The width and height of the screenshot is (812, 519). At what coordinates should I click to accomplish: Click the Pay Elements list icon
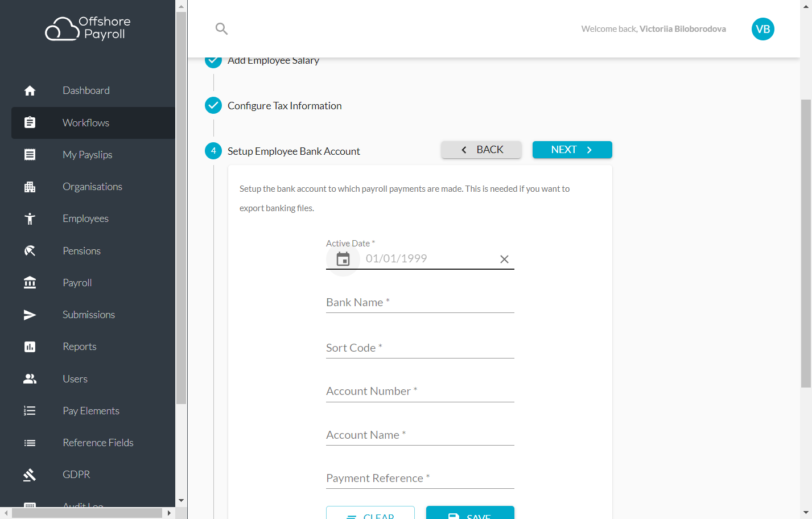(x=30, y=411)
